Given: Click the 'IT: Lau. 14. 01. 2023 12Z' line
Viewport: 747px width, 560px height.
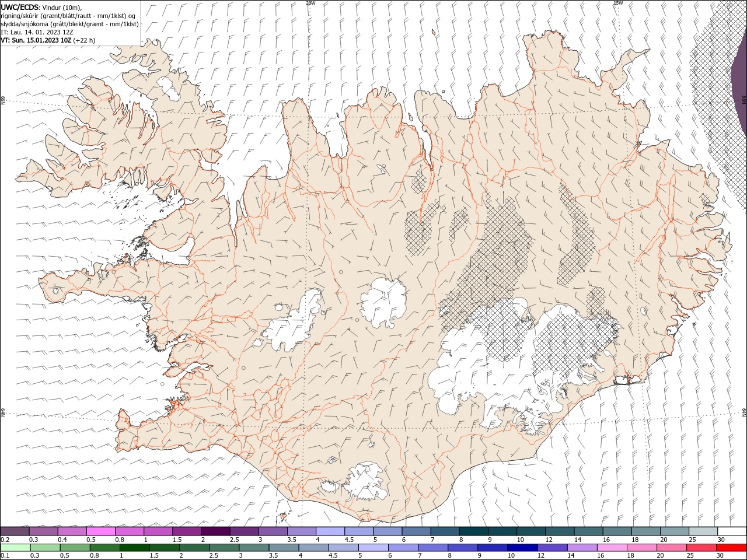Looking at the screenshot, I should [37, 32].
